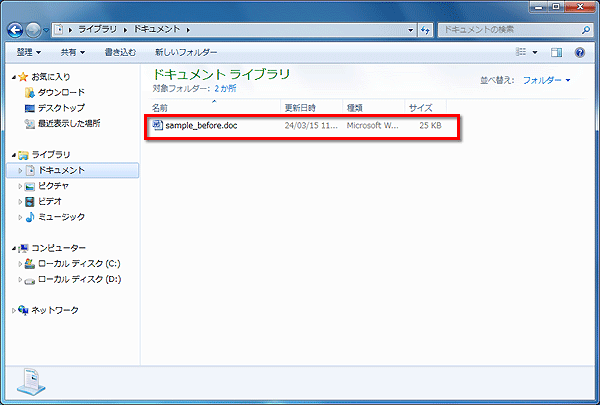Create folder with 新しいフォルダー button
Viewport: 600px width, 405px height.
[186, 52]
